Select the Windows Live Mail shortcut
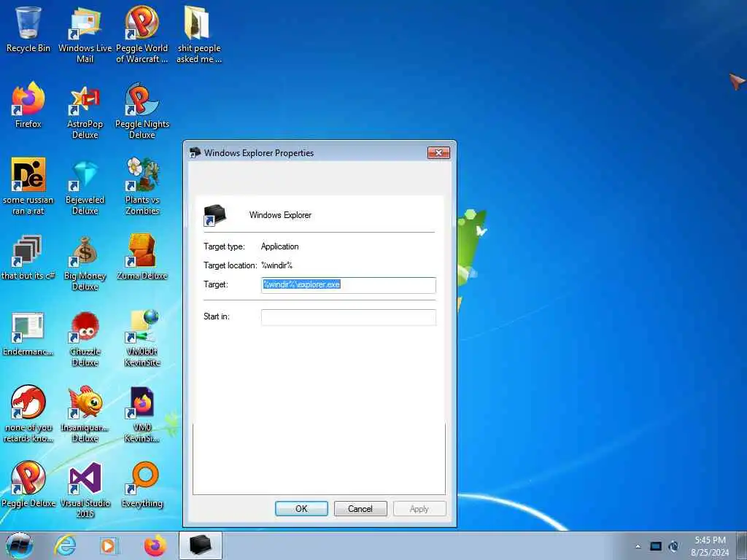This screenshot has width=747, height=560. coord(85,35)
